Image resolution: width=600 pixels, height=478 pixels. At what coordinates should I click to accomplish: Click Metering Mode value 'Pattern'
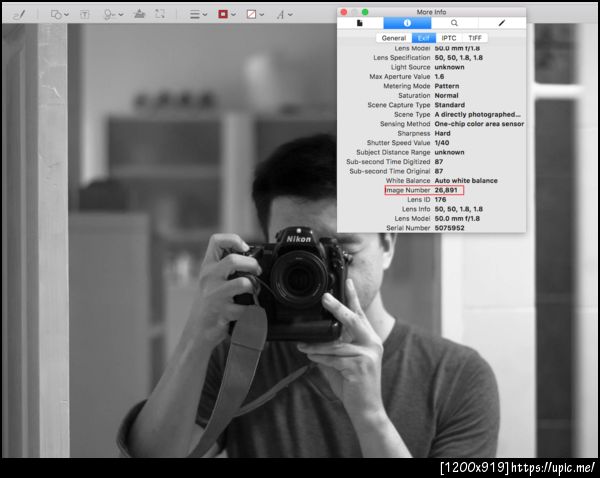click(447, 86)
